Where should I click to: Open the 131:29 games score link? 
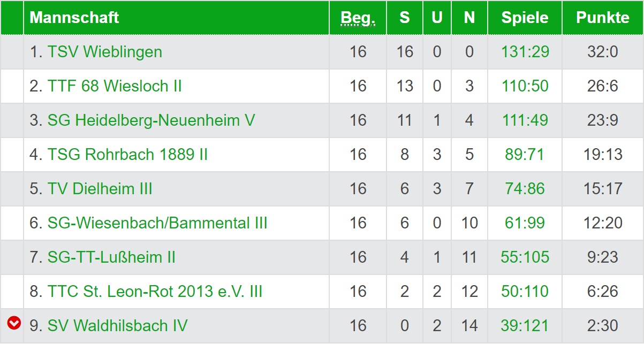[x=525, y=52]
